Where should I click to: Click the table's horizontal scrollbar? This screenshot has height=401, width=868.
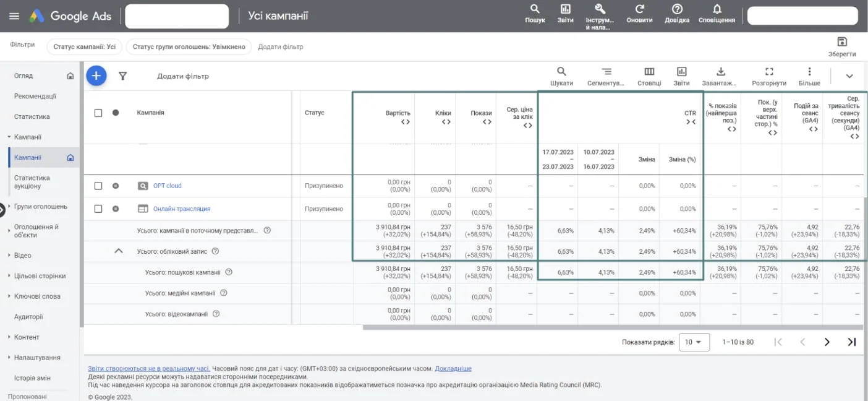coord(613,327)
